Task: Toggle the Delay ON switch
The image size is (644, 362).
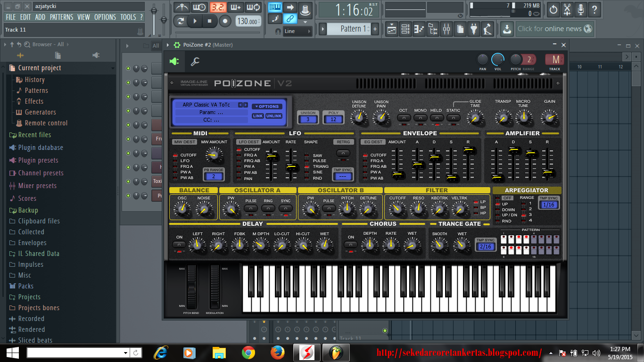Action: pyautogui.click(x=179, y=245)
